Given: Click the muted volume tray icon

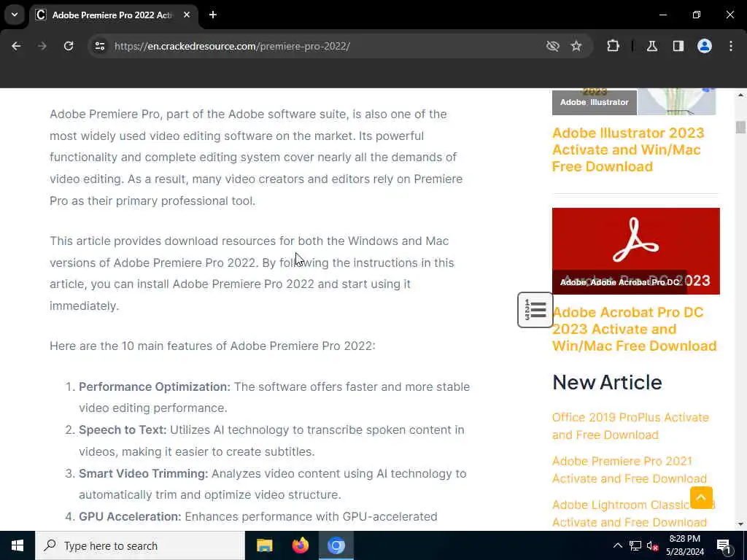Looking at the screenshot, I should (652, 545).
